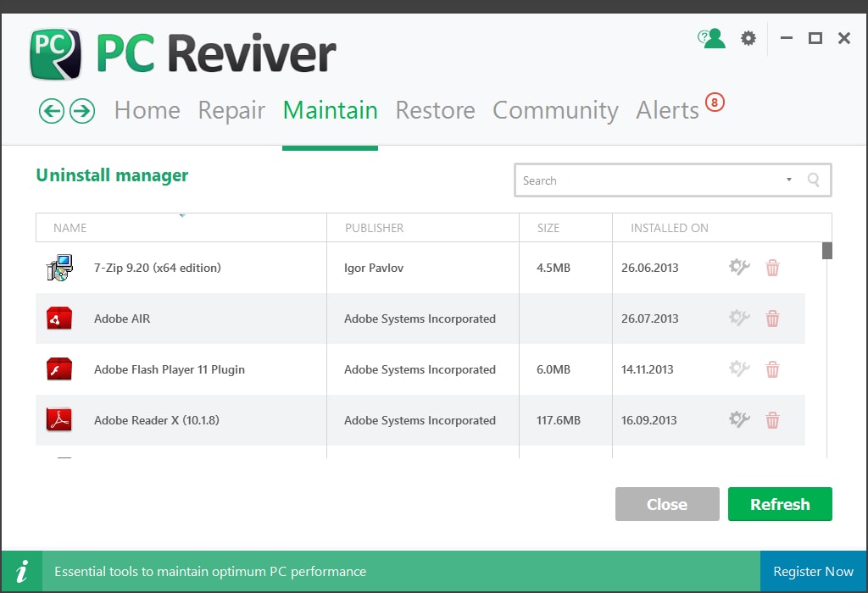This screenshot has height=593, width=868.
Task: Click the gray Close button
Action: pyautogui.click(x=667, y=504)
